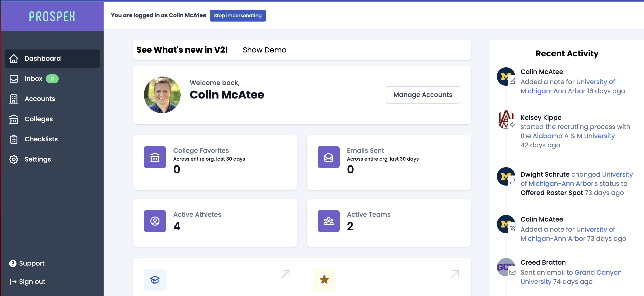Click the Emails Sent envelope icon
Image resolution: width=644 pixels, height=296 pixels.
[x=328, y=157]
